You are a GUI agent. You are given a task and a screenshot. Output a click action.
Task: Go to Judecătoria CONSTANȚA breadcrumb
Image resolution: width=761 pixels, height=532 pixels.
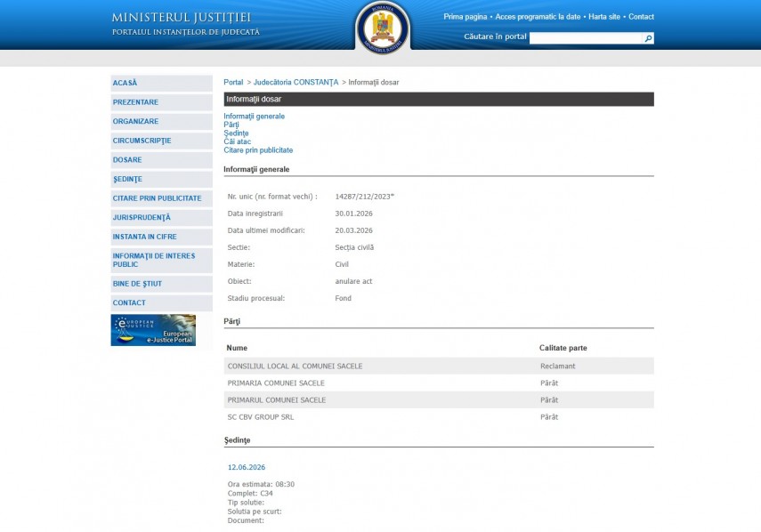[x=295, y=83]
